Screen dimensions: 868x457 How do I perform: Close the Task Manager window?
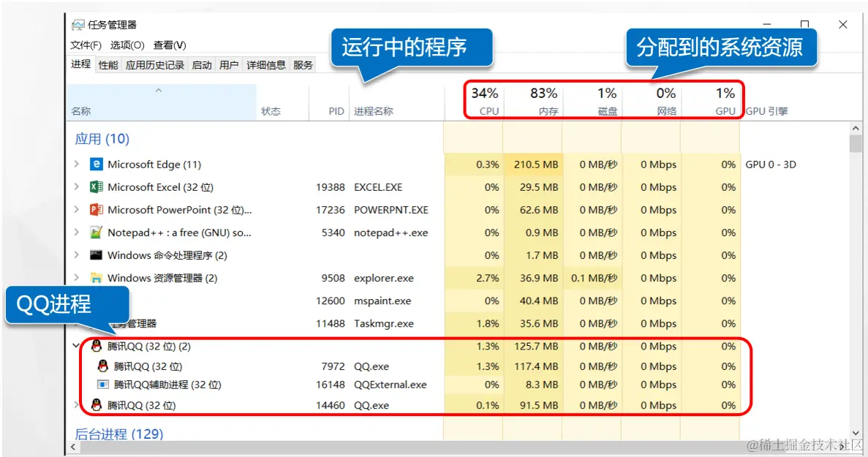pyautogui.click(x=842, y=24)
